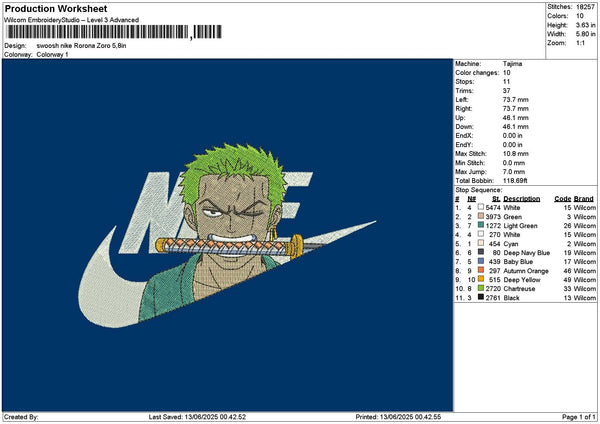Click the Chartreuse color swatch

(481, 288)
